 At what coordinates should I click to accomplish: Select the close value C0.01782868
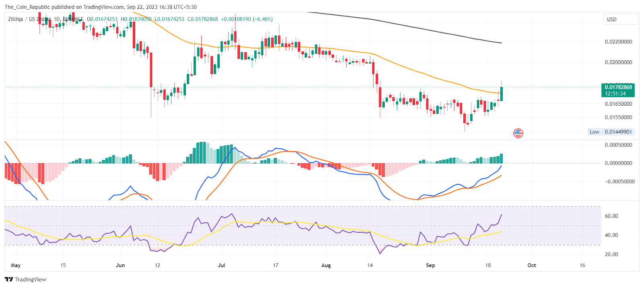tap(203, 19)
